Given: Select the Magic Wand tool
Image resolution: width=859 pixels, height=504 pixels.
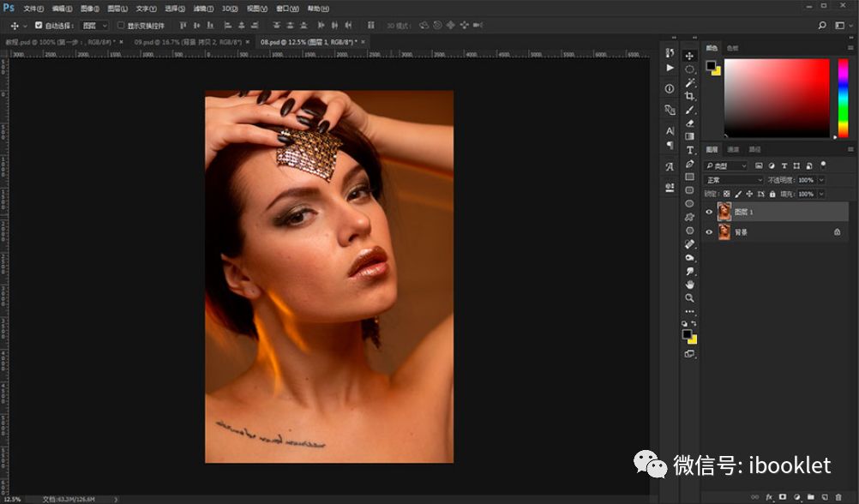Looking at the screenshot, I should [690, 82].
